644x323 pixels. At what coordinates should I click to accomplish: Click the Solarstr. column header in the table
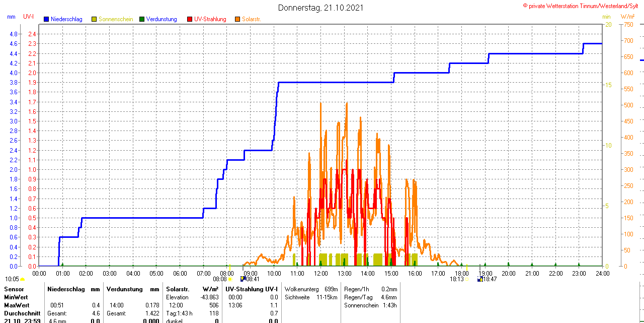(178, 289)
